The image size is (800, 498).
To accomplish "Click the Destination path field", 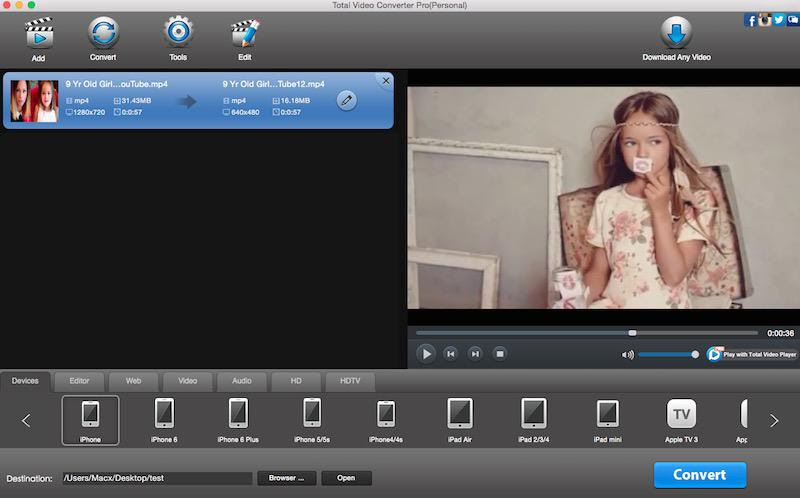I will (157, 478).
